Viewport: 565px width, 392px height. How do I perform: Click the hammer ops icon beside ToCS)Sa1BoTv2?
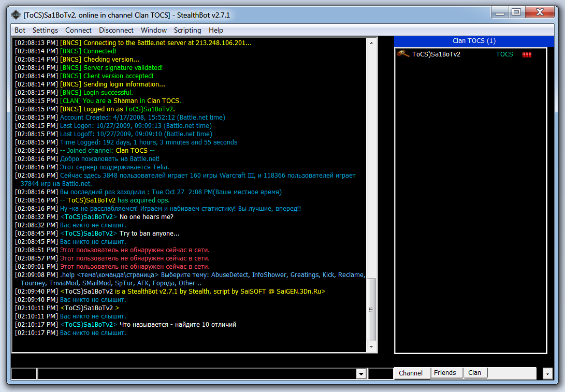click(x=403, y=54)
